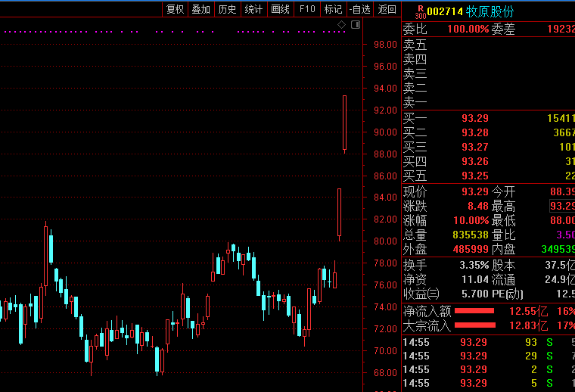Viewport: 575px width, 392px height.
Task: Open F10 company info
Action: pos(307,9)
